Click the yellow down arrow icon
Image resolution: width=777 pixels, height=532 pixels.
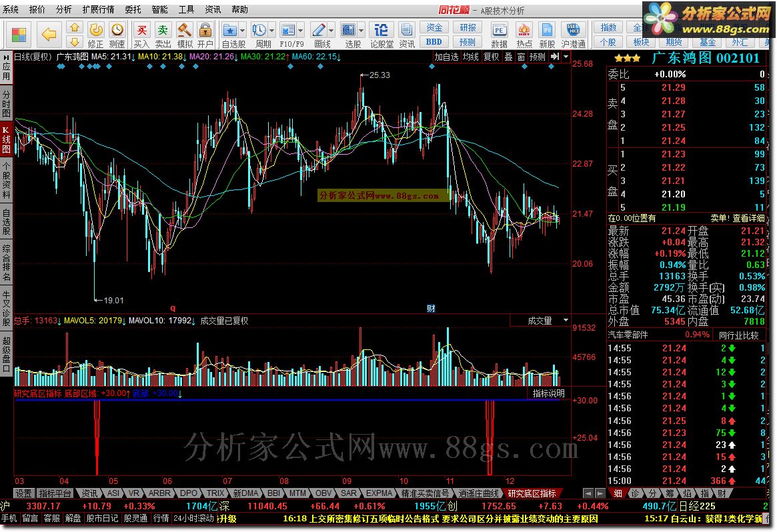74,41
